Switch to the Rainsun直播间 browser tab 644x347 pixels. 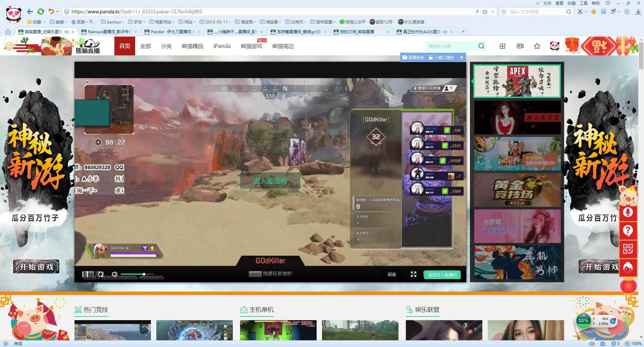(x=108, y=32)
